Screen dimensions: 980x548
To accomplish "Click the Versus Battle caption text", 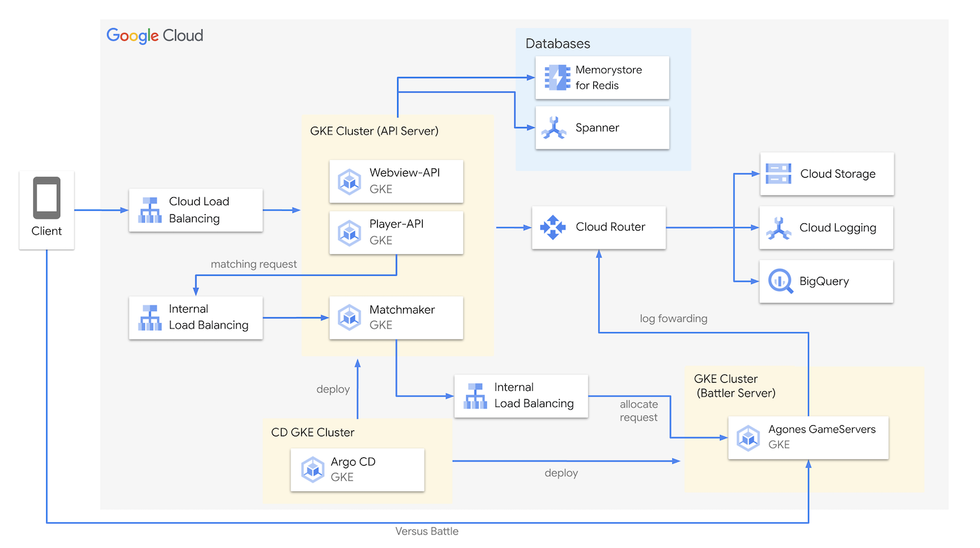I will [427, 531].
